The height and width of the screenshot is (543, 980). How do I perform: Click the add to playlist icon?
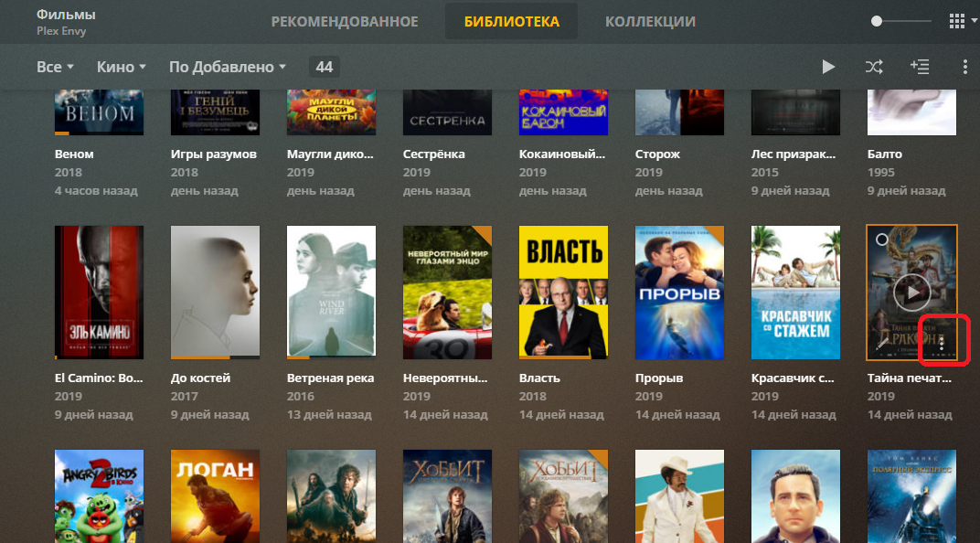(920, 67)
